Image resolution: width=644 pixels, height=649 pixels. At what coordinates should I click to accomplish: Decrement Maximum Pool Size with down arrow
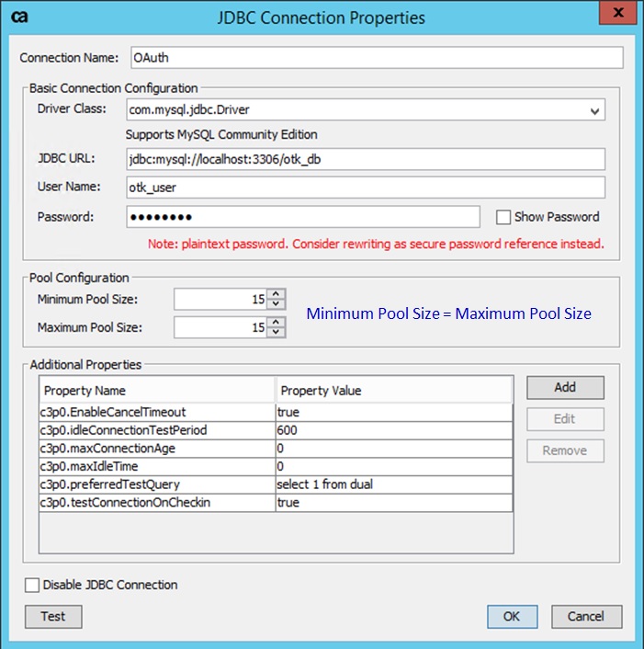pos(277,332)
